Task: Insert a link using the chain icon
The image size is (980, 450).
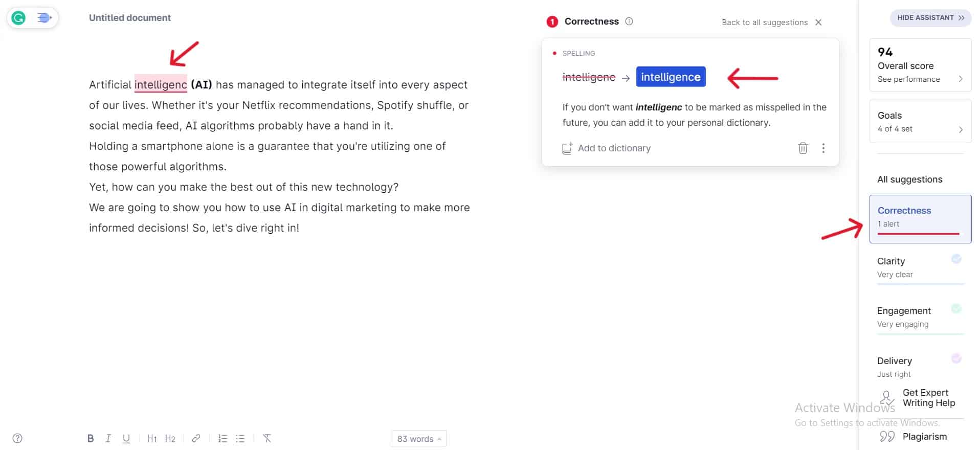Action: (196, 438)
